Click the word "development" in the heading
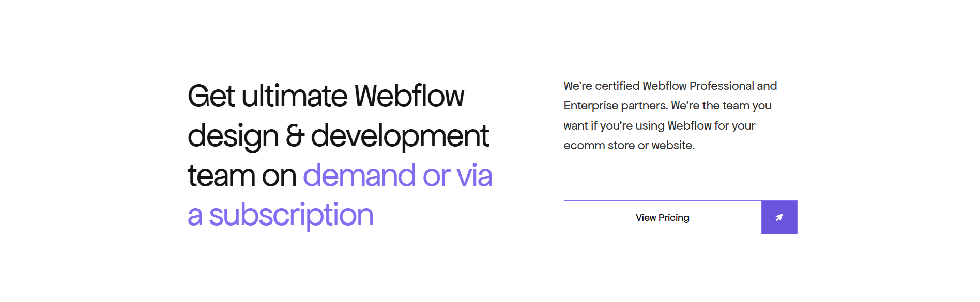This screenshot has height=302, width=980. coord(400,136)
